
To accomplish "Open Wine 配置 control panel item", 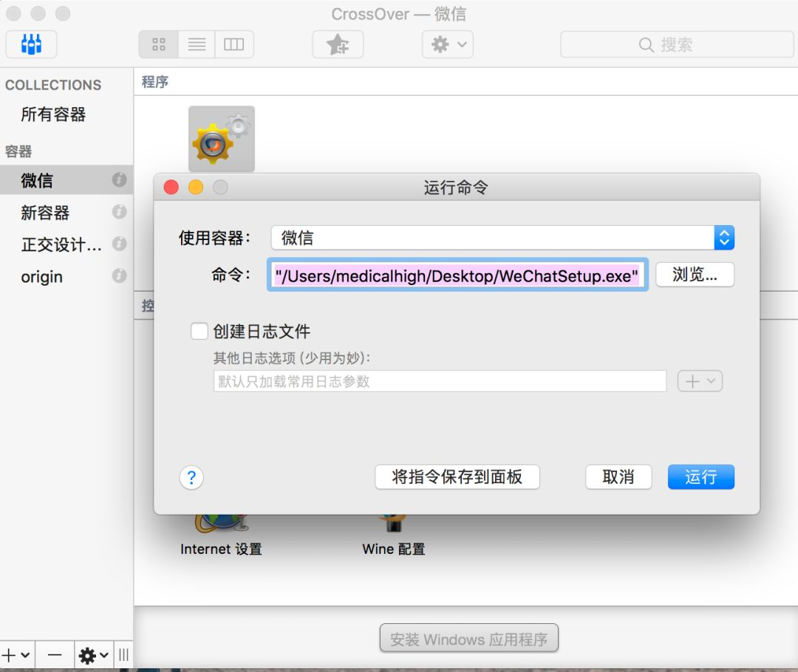I will coord(393,535).
